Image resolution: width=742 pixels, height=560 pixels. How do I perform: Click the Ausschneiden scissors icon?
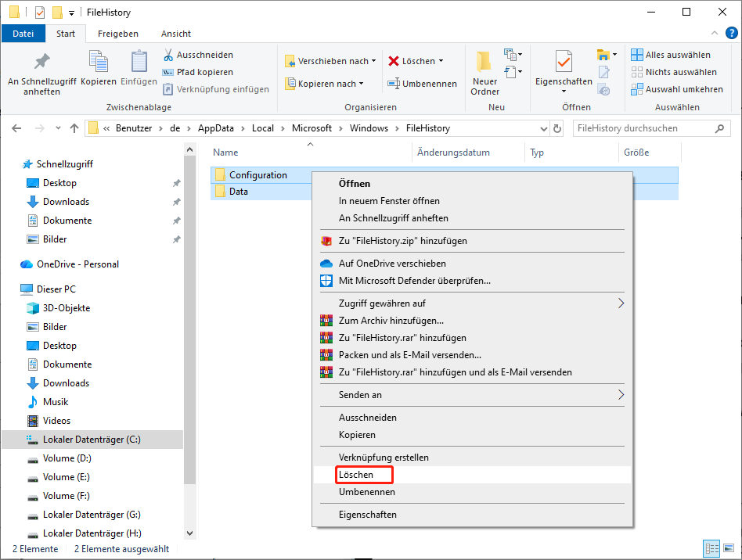point(168,55)
